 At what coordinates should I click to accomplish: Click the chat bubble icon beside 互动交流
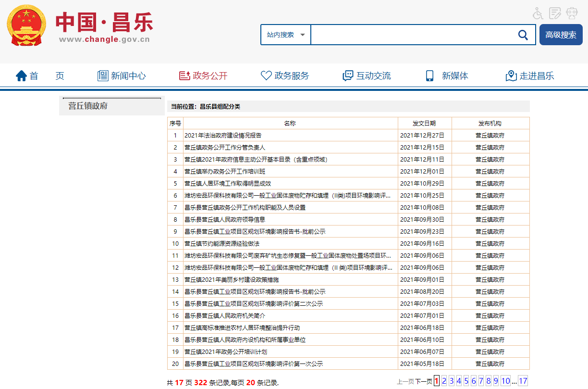click(x=348, y=75)
